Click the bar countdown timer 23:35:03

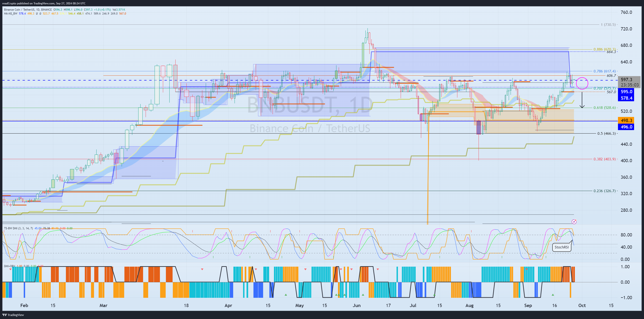(630, 85)
